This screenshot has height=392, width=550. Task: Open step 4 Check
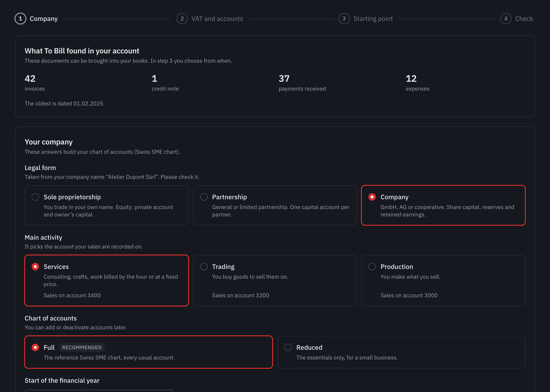(517, 19)
